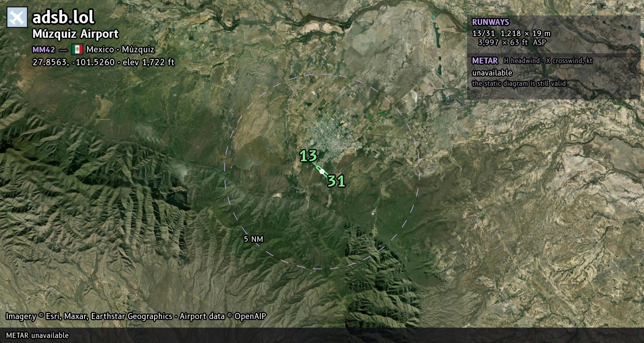Screen dimensions: 644x343
Task: Click the 13/31 1,218 × 19 m row
Action: coord(511,33)
